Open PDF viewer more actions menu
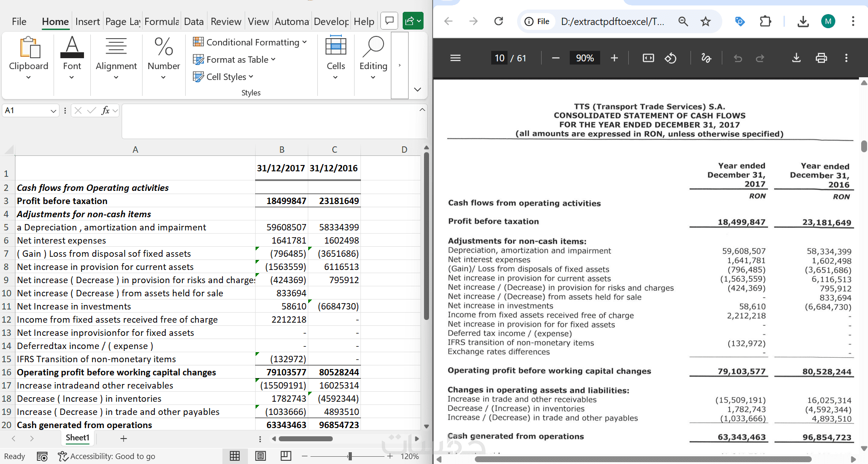 (x=846, y=58)
